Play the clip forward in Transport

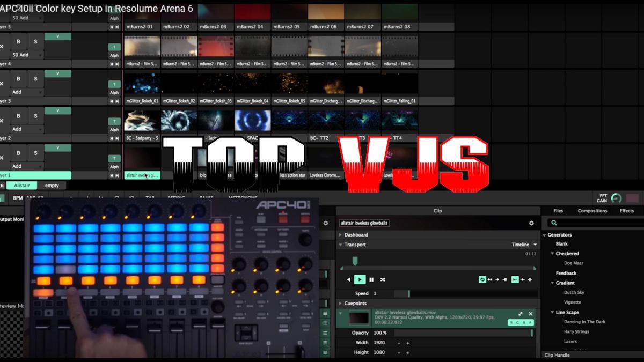(360, 279)
